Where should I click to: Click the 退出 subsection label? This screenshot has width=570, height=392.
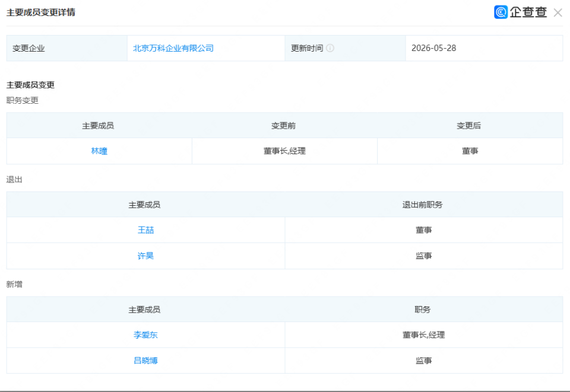tap(14, 180)
